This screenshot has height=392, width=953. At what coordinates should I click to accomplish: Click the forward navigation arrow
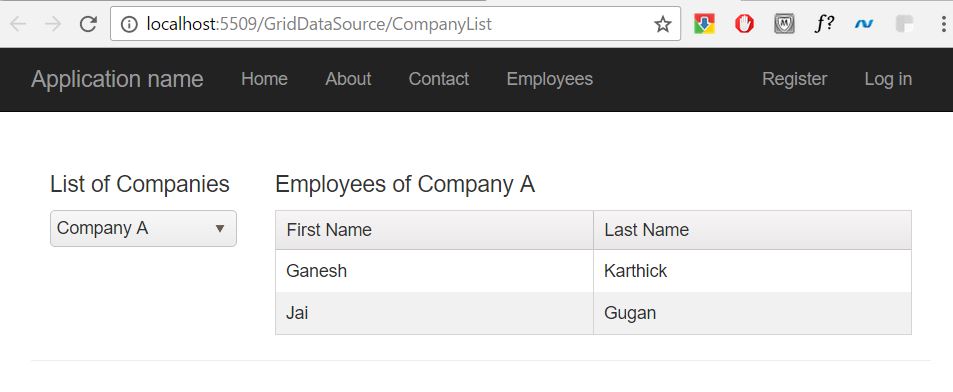(53, 24)
